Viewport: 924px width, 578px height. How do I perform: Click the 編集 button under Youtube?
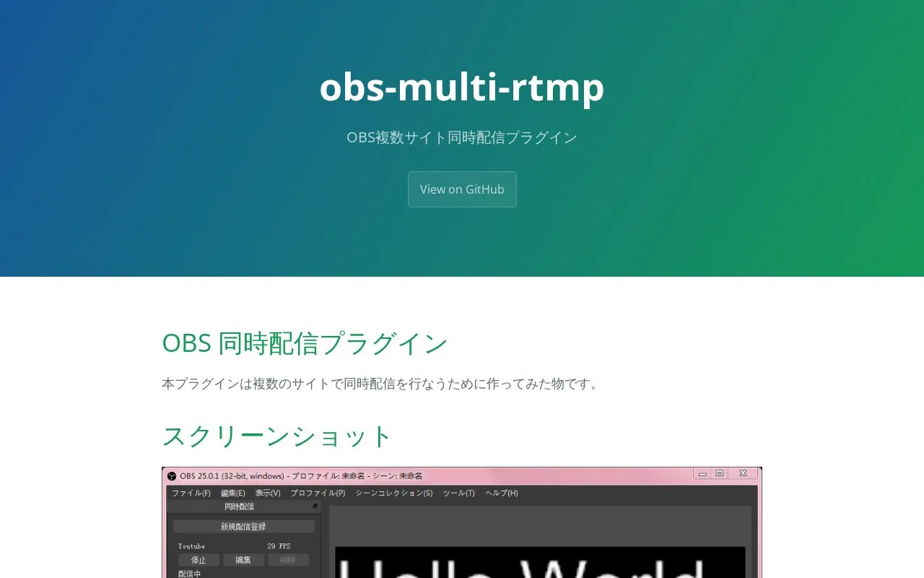pos(243,560)
